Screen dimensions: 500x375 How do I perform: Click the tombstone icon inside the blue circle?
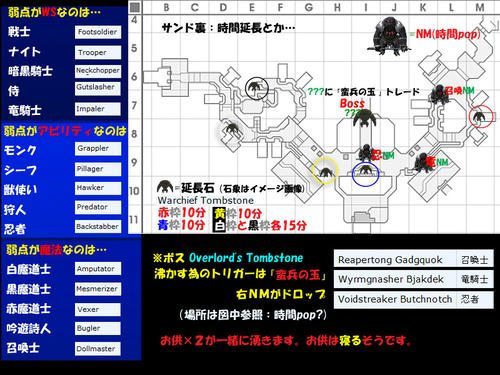365,170
